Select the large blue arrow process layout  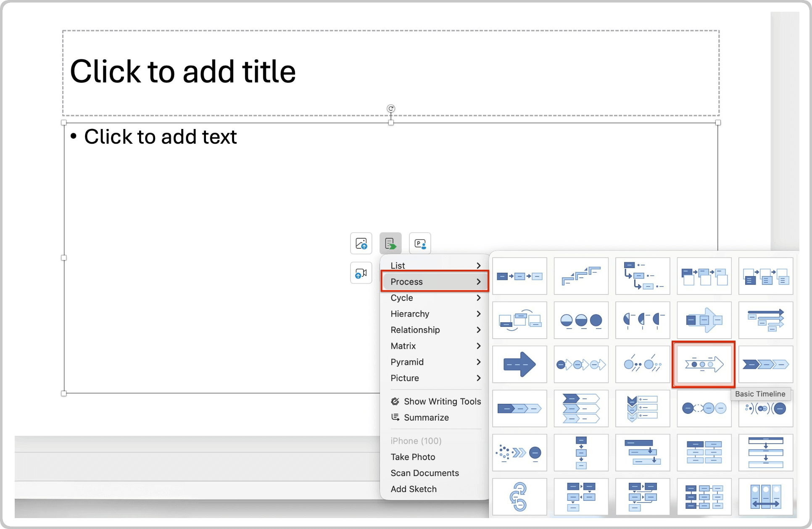tap(519, 364)
